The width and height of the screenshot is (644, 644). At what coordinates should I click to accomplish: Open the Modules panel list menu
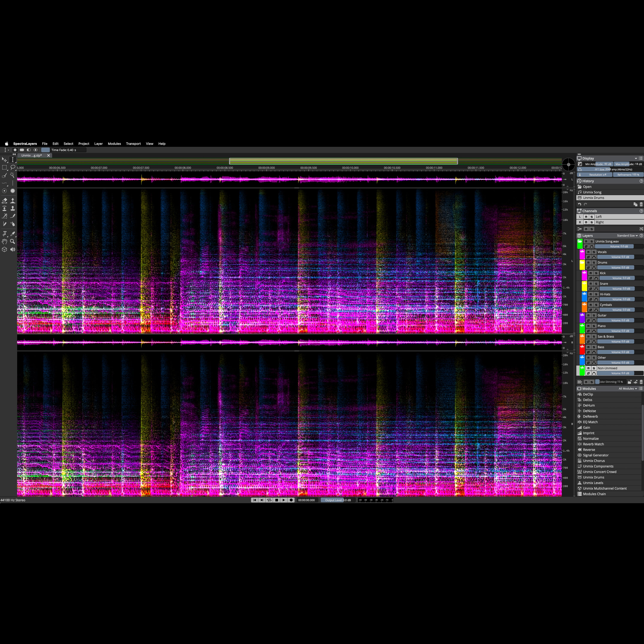click(x=641, y=389)
